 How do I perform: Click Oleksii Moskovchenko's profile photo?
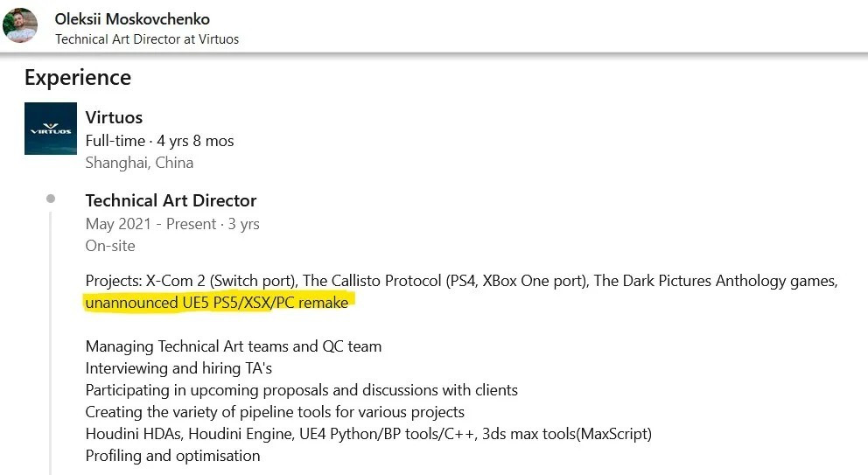20,24
